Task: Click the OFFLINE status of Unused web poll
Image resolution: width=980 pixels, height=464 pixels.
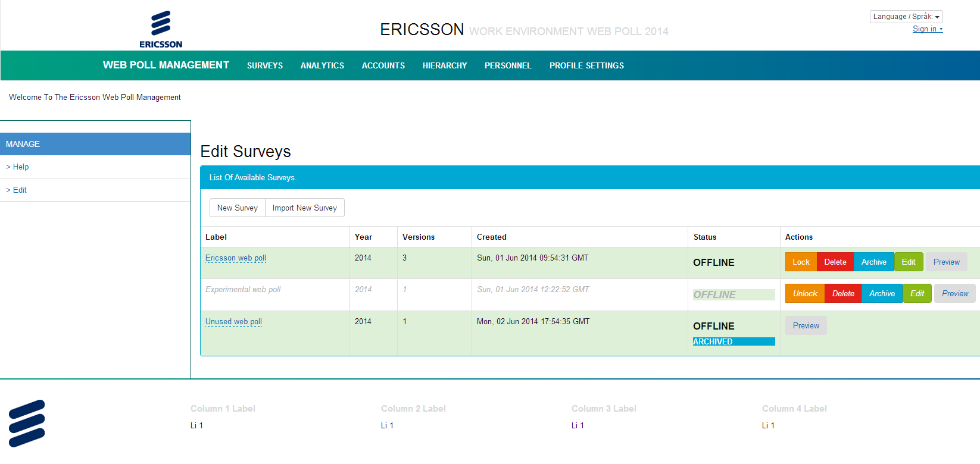Action: click(x=714, y=326)
